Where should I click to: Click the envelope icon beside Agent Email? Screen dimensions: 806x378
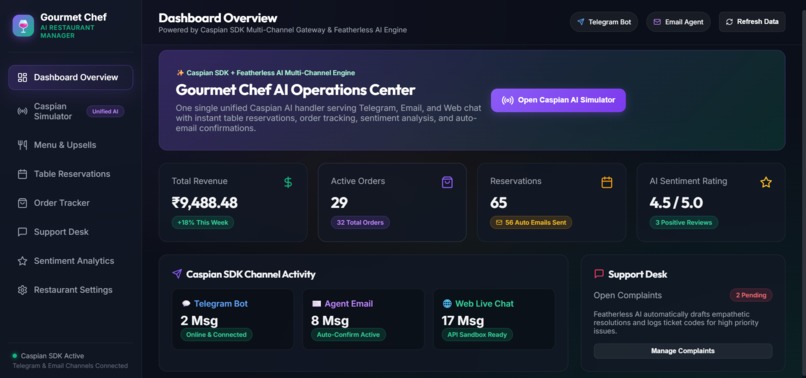point(317,304)
